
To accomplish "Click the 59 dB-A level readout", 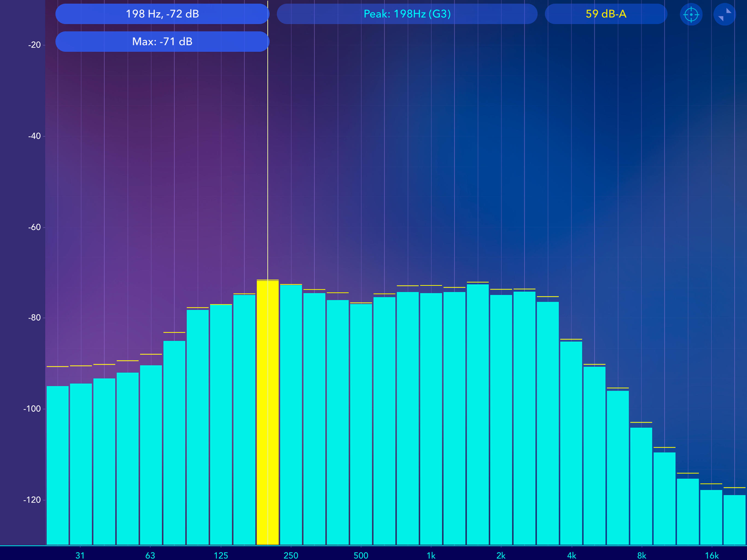I will point(606,14).
